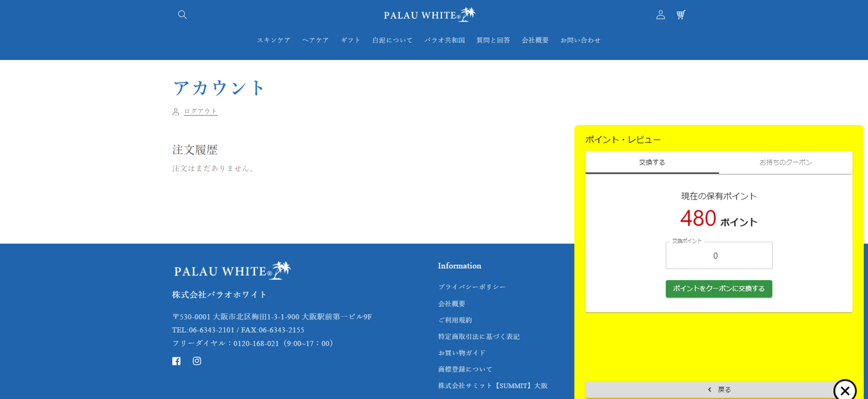Click the PALAU WHITE palm tree logo
868x399 pixels.
(x=429, y=14)
